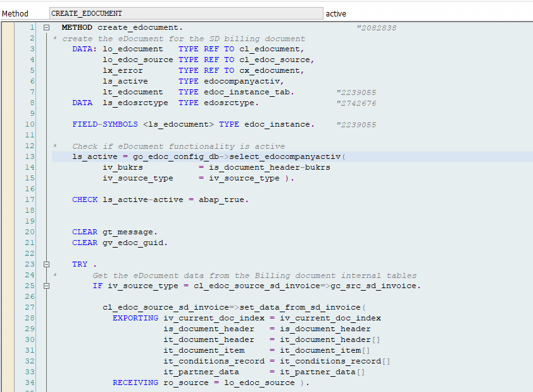Click the 'active' status text
Viewport: 533px width, 392px height.
click(335, 13)
